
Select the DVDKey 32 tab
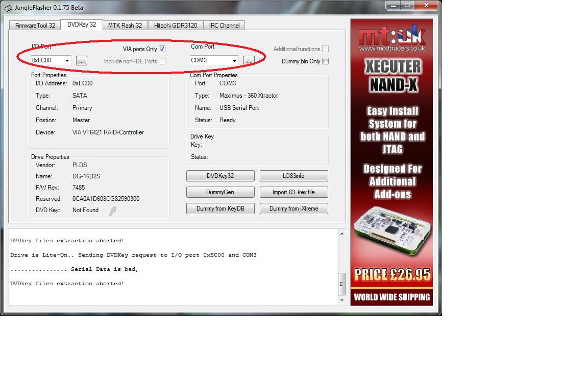click(x=81, y=25)
